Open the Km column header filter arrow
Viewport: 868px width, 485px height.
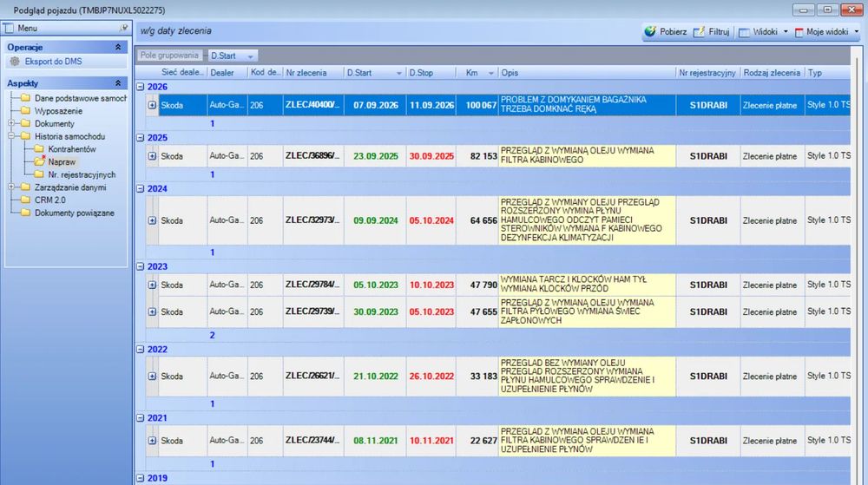[490, 73]
